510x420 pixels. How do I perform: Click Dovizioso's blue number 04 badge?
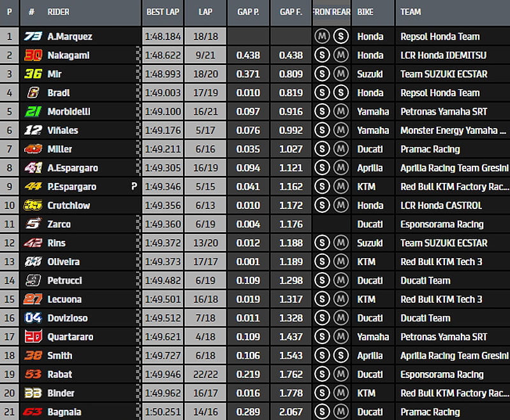coord(33,318)
